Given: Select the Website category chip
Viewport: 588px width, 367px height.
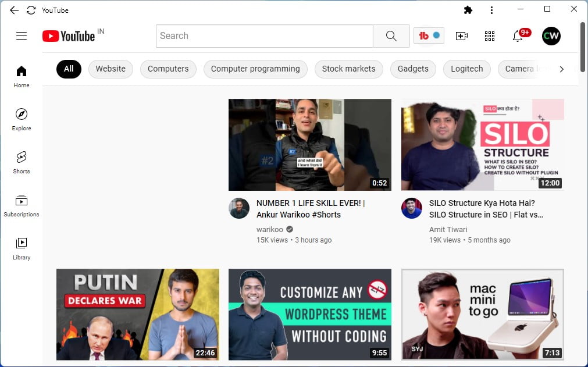Looking at the screenshot, I should [111, 69].
